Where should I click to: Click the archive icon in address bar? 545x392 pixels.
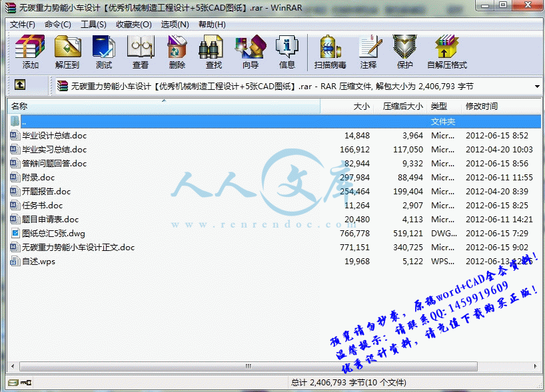tap(63, 86)
